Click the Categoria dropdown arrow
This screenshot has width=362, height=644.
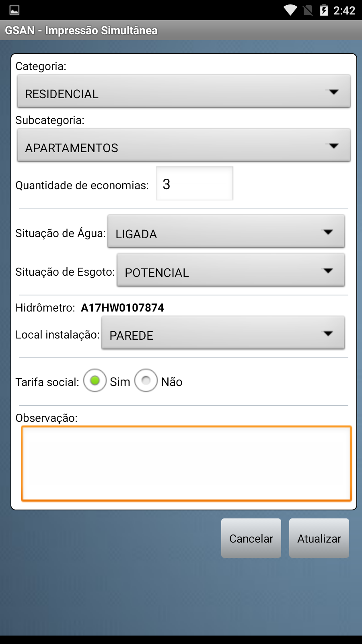333,92
